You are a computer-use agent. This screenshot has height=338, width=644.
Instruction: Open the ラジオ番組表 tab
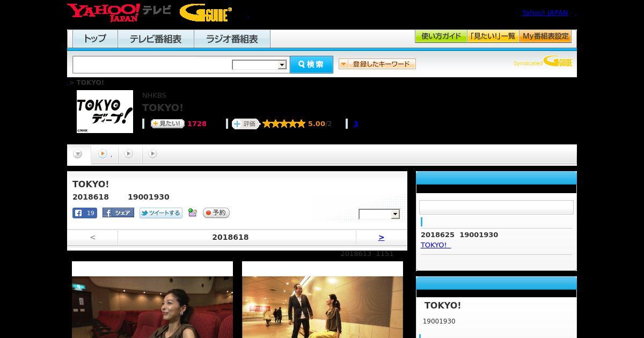point(232,39)
